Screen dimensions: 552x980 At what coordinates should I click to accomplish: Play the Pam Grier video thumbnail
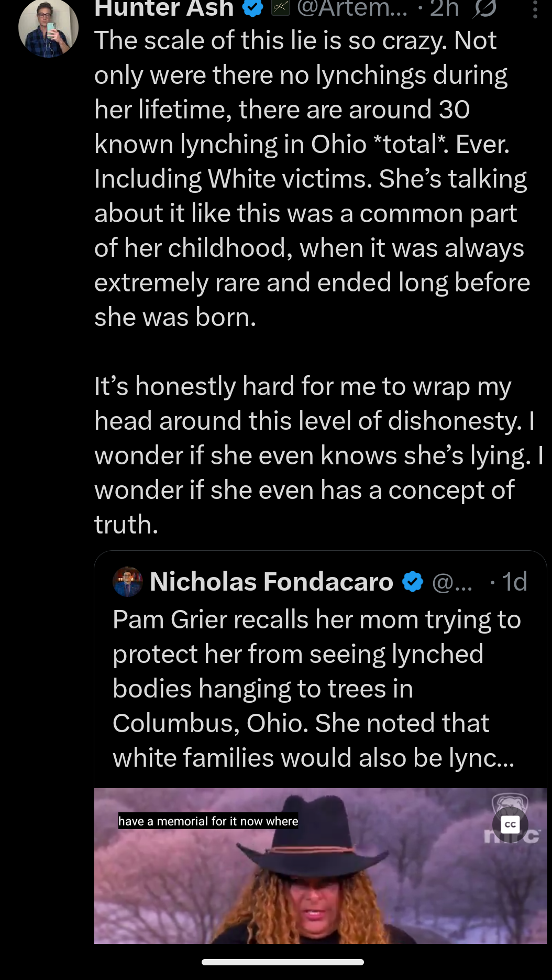click(320, 880)
